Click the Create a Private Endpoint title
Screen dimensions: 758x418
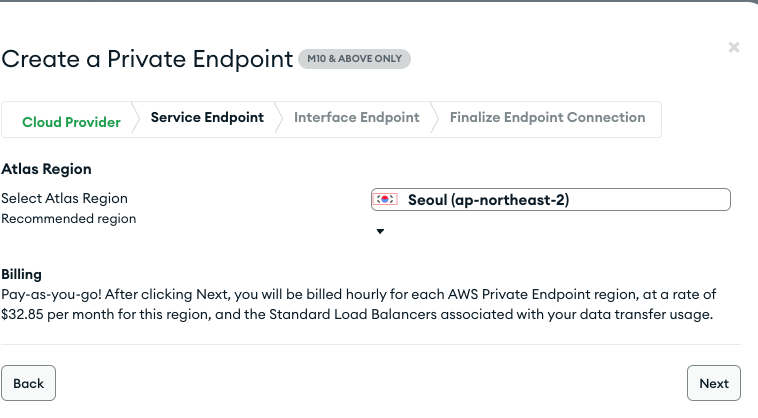(147, 59)
